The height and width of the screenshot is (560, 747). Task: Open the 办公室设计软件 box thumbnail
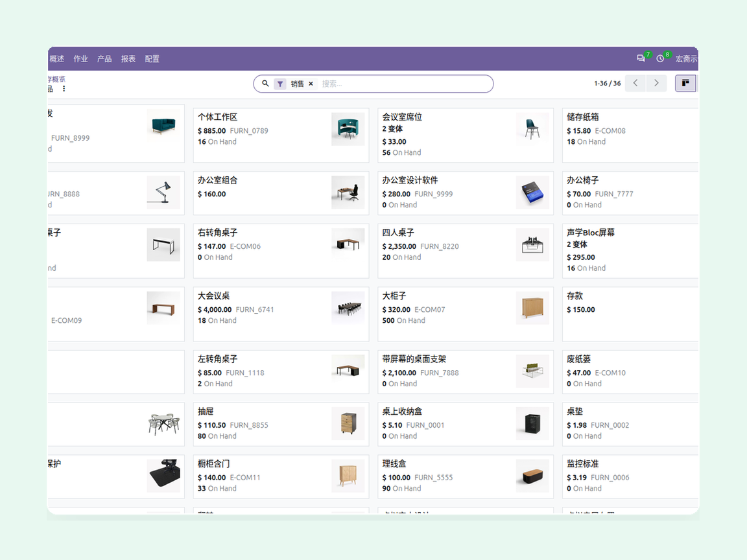click(x=532, y=192)
